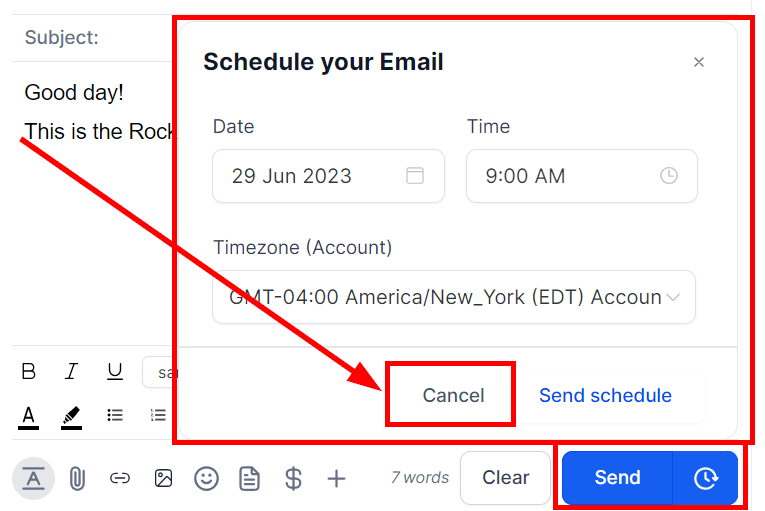The width and height of the screenshot is (765, 511).
Task: Click the dollar sign icon
Action: [x=293, y=478]
